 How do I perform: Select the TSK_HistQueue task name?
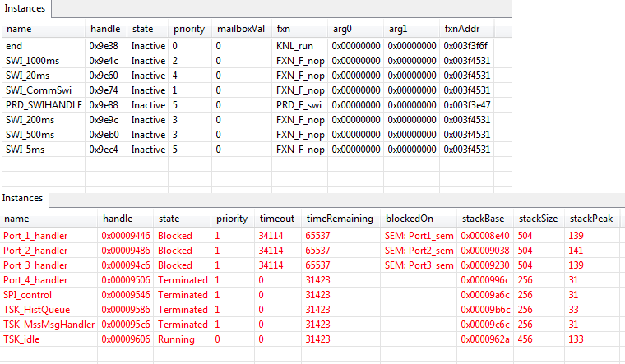click(x=36, y=310)
